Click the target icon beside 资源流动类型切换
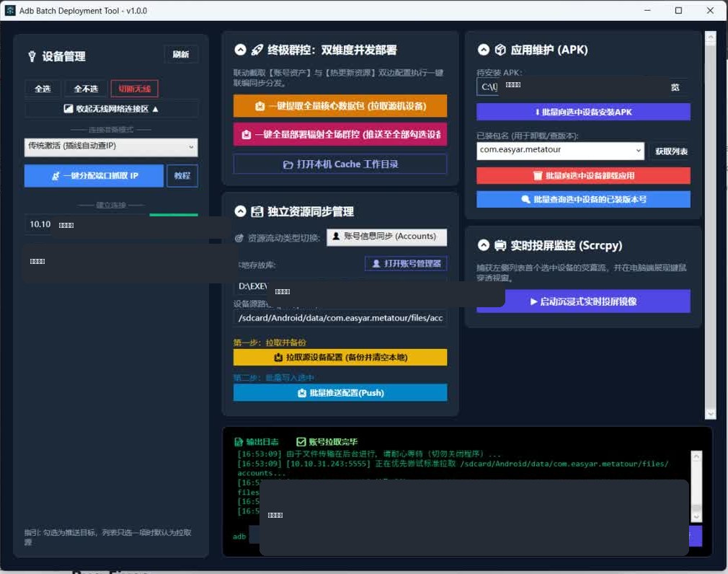This screenshot has height=574, width=728. tap(239, 238)
